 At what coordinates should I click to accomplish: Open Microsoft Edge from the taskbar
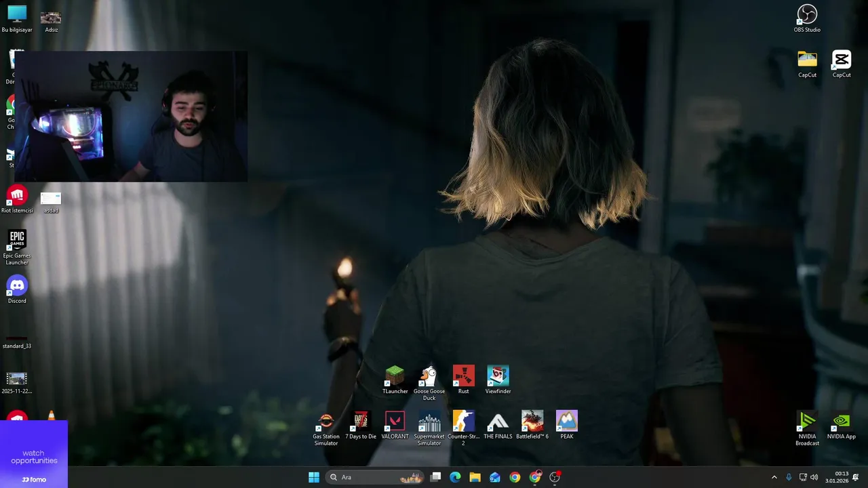(x=455, y=477)
